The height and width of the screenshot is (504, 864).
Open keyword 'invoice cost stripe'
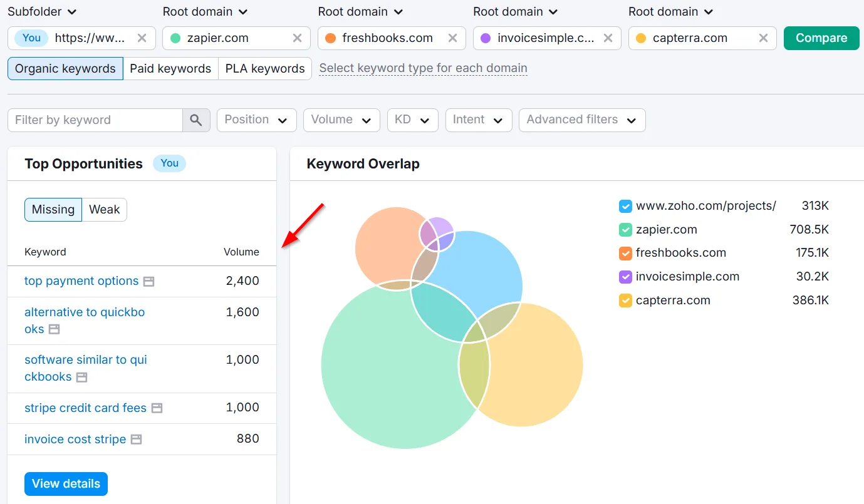tap(75, 440)
